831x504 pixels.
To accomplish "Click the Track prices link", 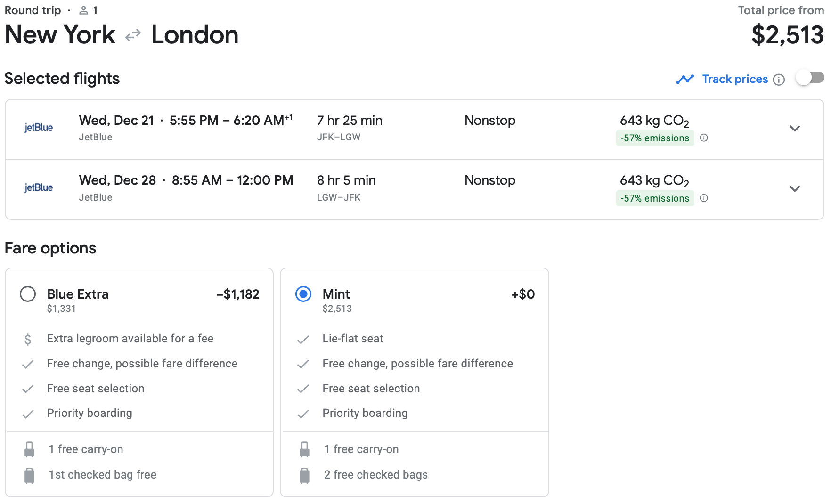I will point(735,79).
